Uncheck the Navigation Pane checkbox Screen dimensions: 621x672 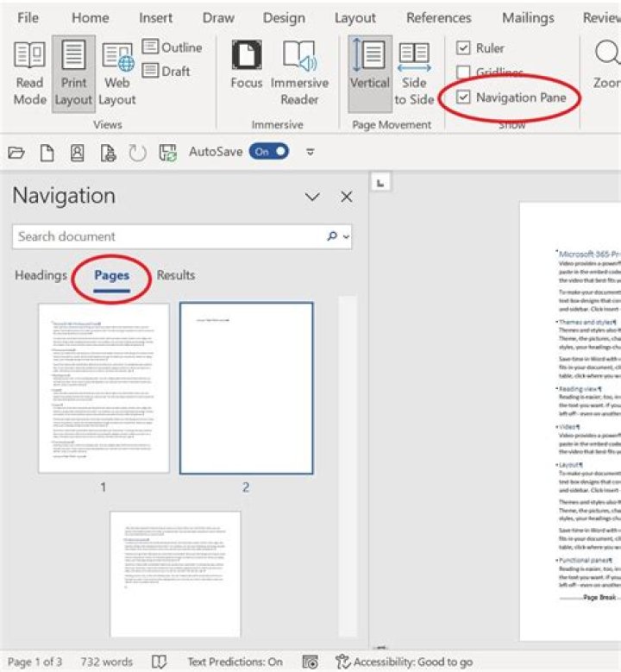464,97
